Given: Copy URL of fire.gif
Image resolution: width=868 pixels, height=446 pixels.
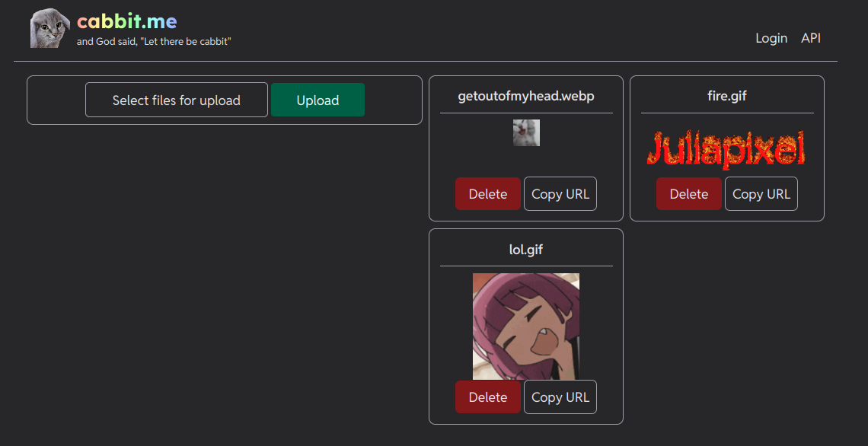Looking at the screenshot, I should 761,194.
